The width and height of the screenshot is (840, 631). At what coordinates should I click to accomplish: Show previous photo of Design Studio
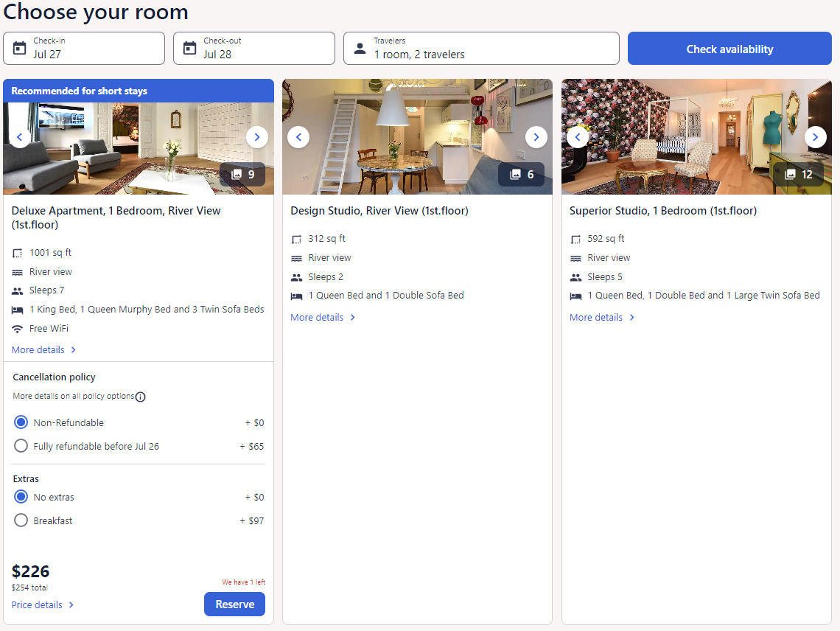(299, 137)
